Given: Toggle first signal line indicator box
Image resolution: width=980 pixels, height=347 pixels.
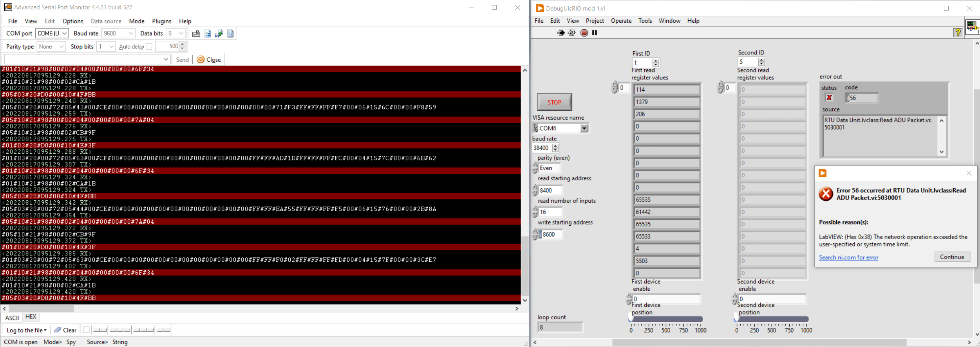Looking at the screenshot, I should pos(87,330).
